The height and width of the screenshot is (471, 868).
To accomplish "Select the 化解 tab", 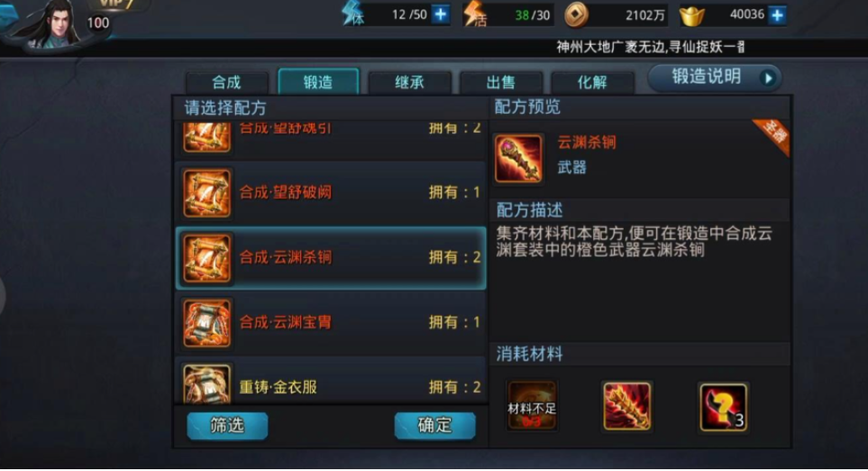I will (x=592, y=83).
